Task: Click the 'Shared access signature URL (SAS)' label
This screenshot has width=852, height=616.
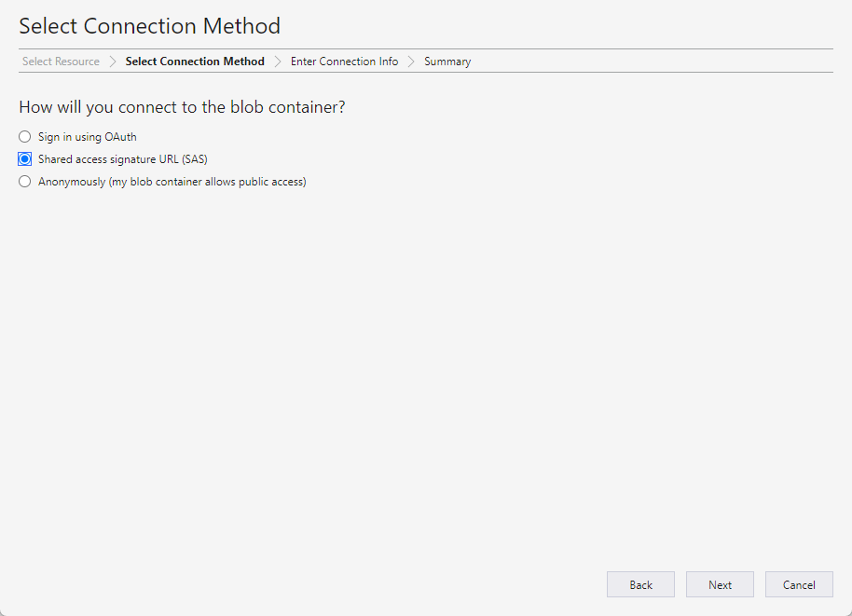Action: click(x=123, y=159)
